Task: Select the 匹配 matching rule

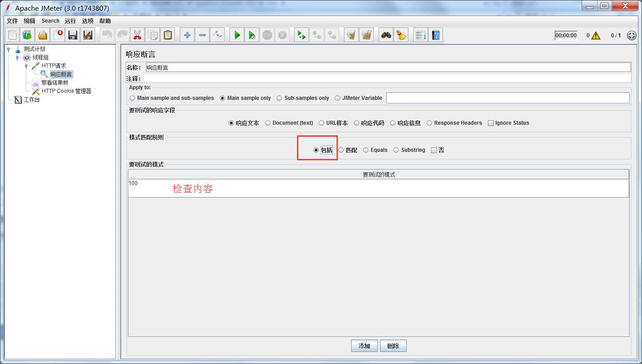Action: click(x=348, y=150)
